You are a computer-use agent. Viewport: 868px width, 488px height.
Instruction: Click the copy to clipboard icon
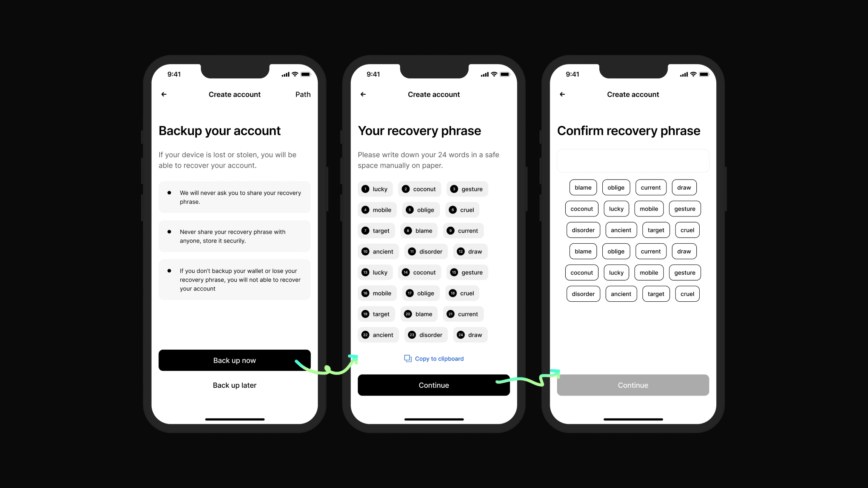[406, 358]
